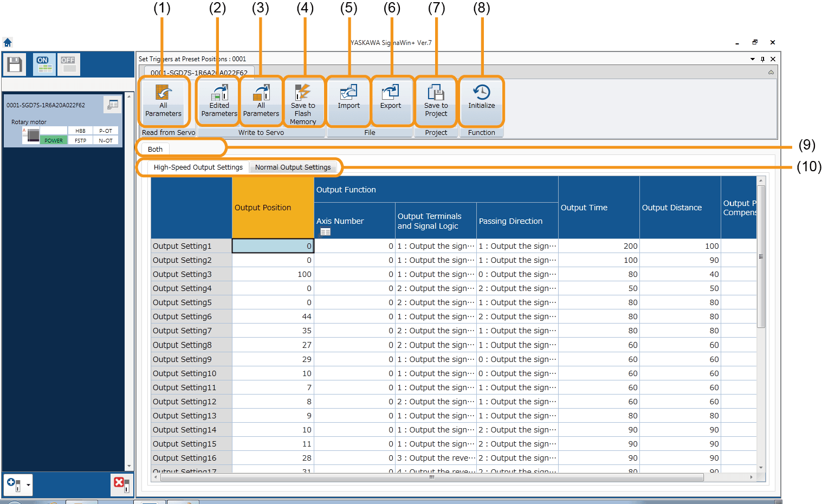Click the home icon at top left
The height and width of the screenshot is (504, 822).
click(x=8, y=42)
